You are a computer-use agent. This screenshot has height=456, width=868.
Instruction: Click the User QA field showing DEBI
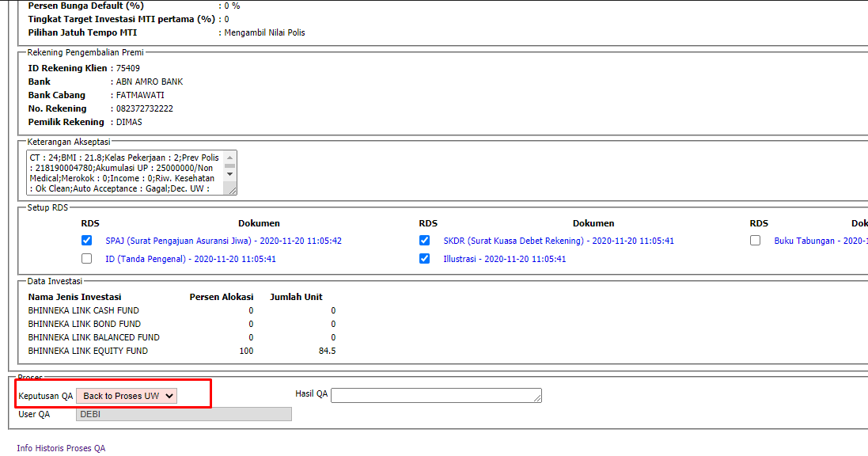(x=184, y=414)
